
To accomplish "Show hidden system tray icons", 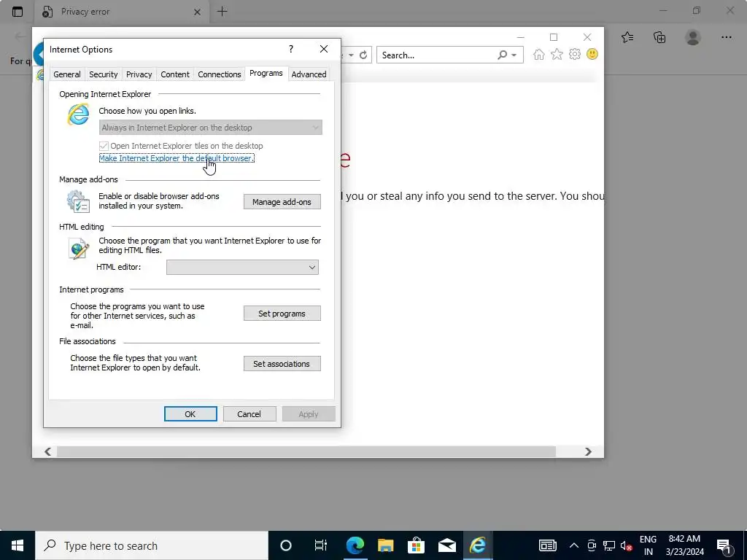I will [574, 545].
